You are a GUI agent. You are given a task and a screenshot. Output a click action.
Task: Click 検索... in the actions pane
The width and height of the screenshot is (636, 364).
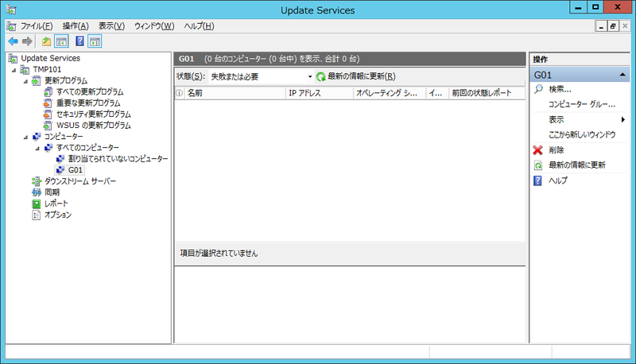pos(560,89)
